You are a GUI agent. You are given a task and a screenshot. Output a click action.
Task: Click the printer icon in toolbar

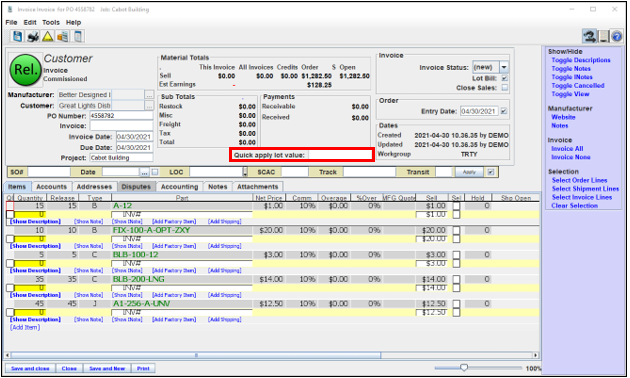coord(33,37)
